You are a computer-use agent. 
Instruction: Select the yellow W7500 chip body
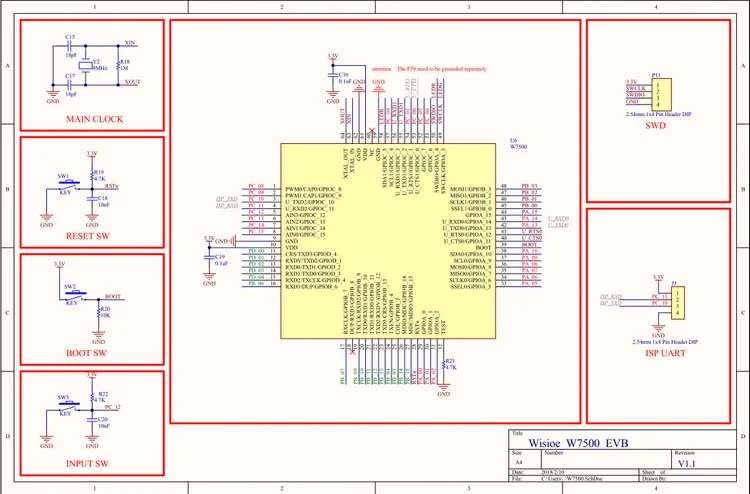tap(388, 241)
